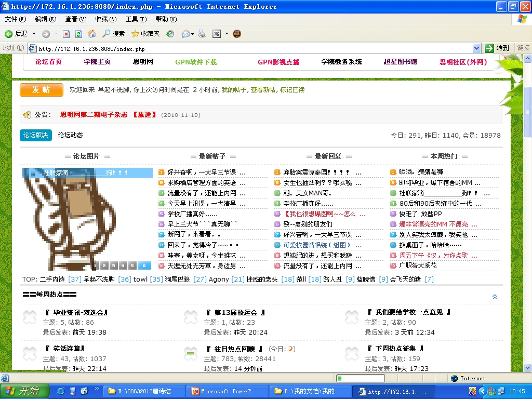Click the 我的帖子 link

tap(234, 90)
